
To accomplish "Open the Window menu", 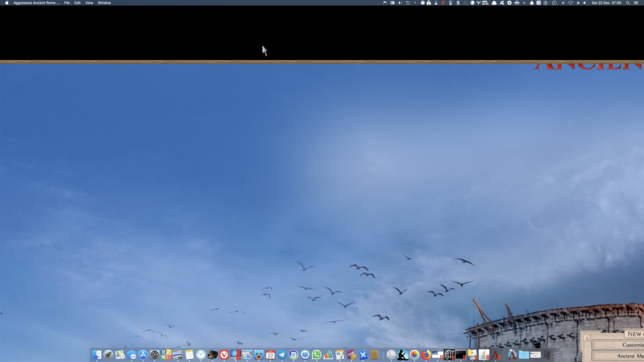I will point(104,3).
